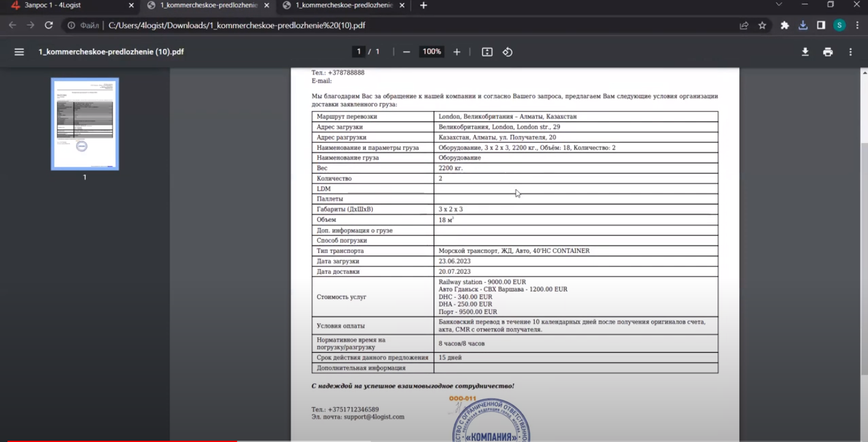
Task: Zoom out with the minus icon
Action: [x=406, y=52]
